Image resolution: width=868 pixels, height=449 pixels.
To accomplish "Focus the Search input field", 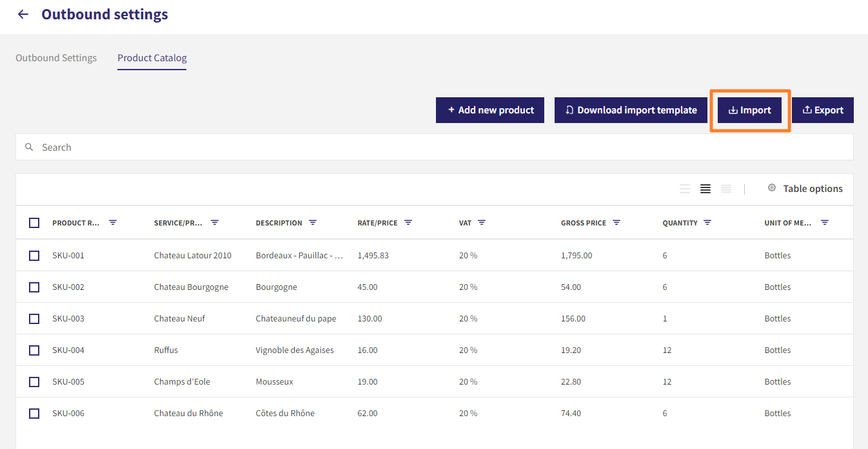I will (x=435, y=147).
